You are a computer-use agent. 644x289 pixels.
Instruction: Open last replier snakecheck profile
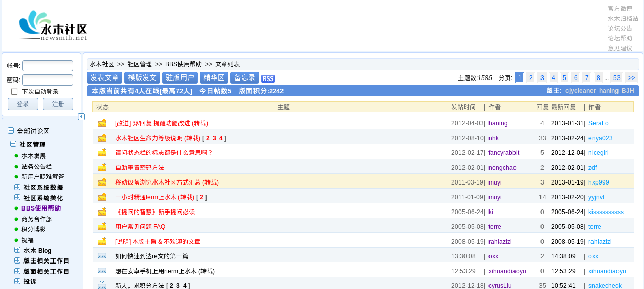point(605,286)
